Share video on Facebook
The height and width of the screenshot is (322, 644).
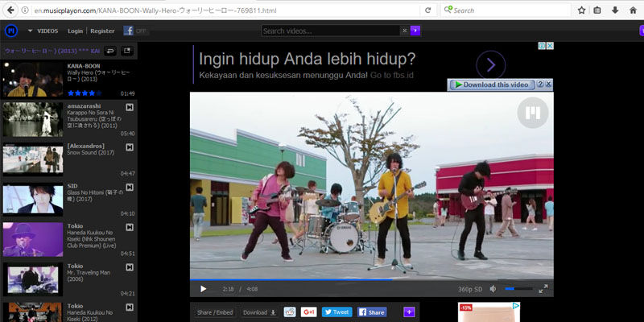tap(372, 312)
